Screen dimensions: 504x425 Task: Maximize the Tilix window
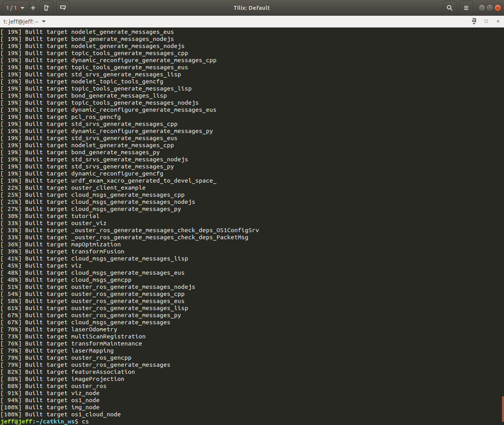coord(490,8)
